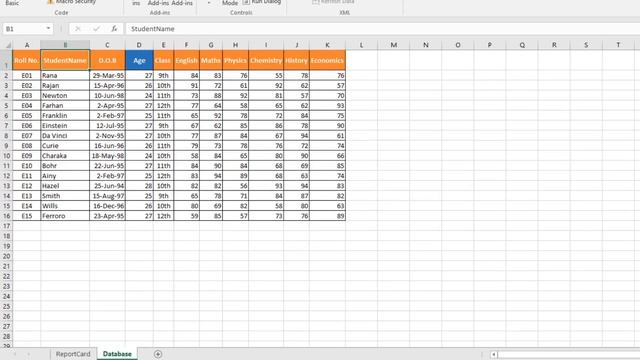Click roll number cell E05

(x=27, y=116)
